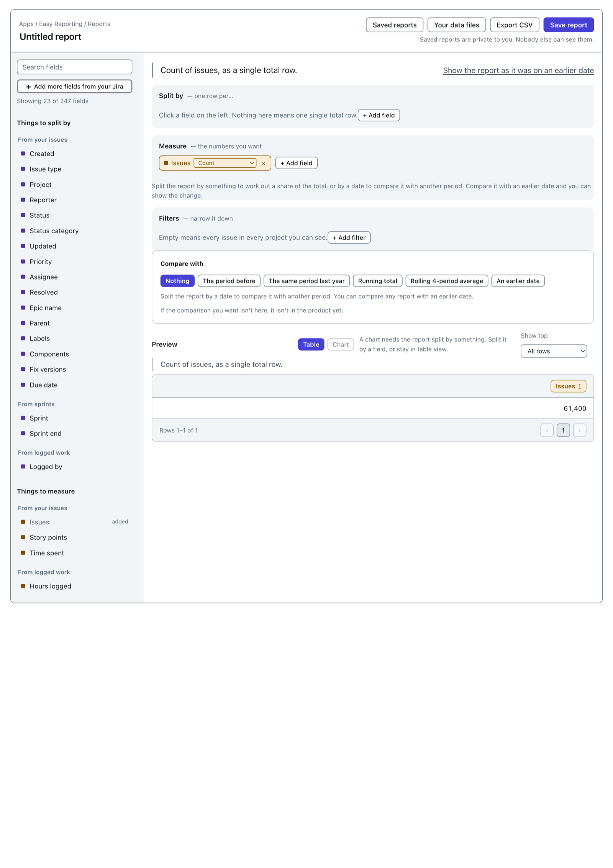Viewport: 613px width, 868px height.
Task: Click the Untitled report title
Action: pyautogui.click(x=50, y=37)
